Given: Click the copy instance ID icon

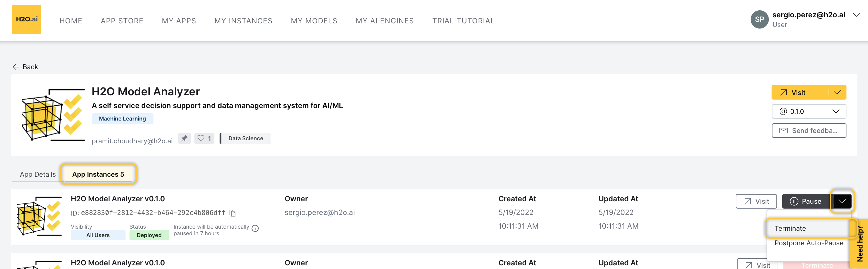Looking at the screenshot, I should point(233,213).
